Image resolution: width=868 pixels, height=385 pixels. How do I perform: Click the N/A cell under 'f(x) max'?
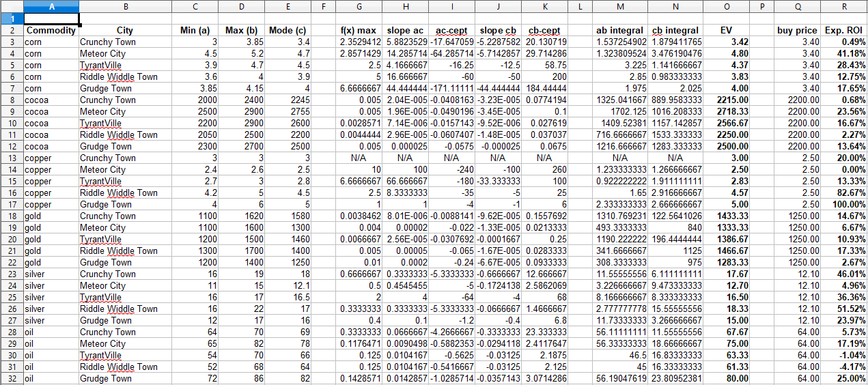tap(359, 158)
